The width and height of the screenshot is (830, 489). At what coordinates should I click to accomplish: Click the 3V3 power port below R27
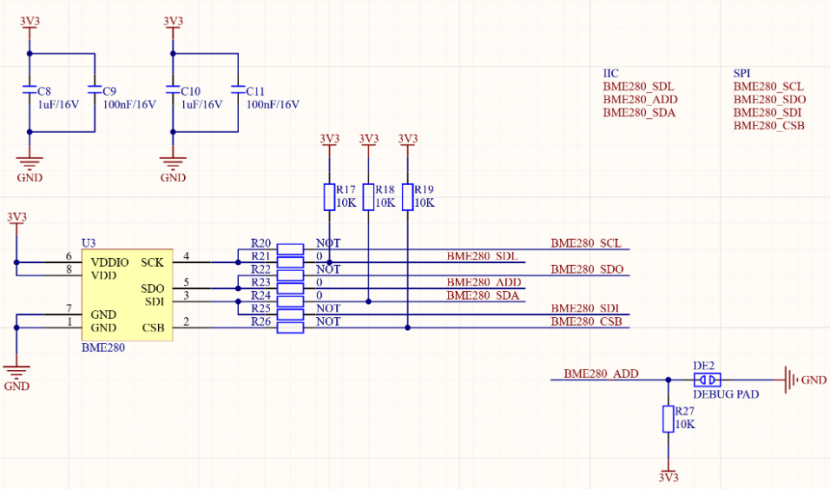(668, 476)
